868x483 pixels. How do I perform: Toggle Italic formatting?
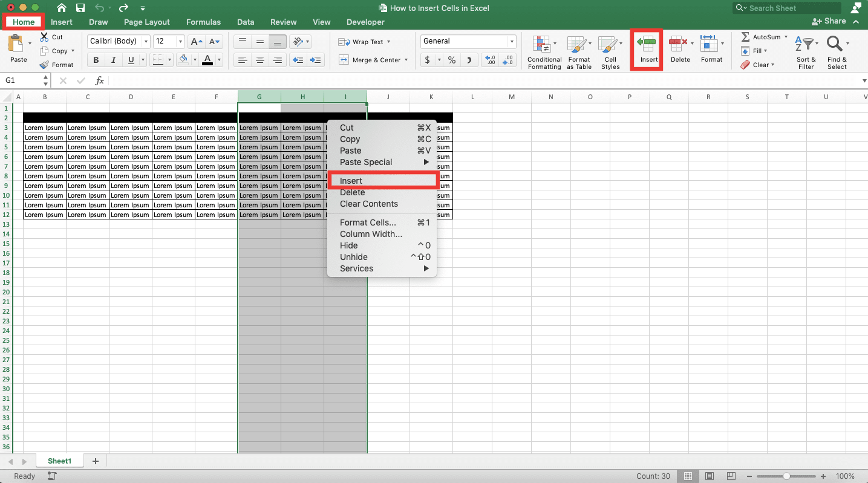[113, 60]
